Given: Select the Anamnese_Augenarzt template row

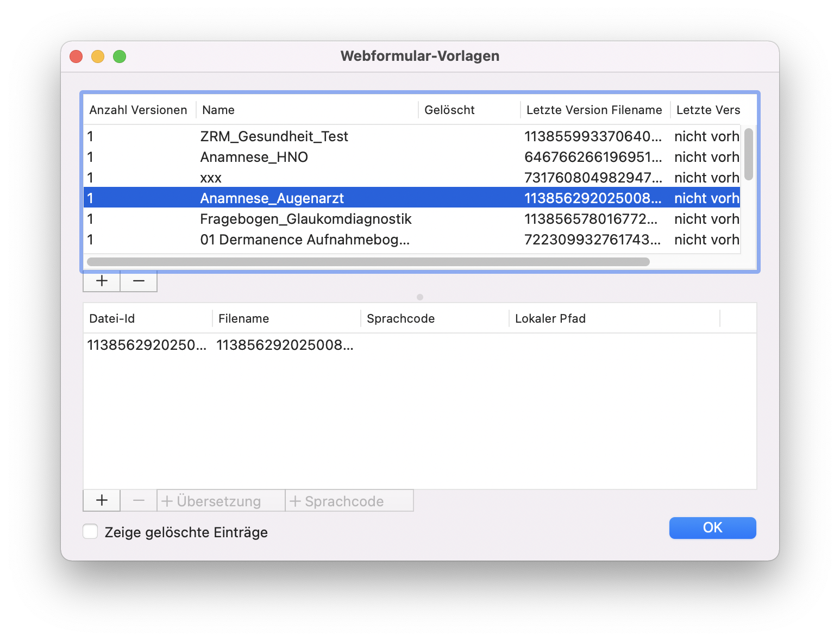Looking at the screenshot, I should (412, 198).
